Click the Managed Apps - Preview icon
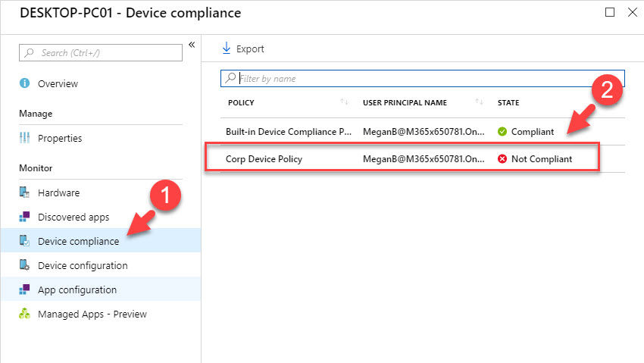Viewport: 644px width, 363px height. (x=24, y=314)
